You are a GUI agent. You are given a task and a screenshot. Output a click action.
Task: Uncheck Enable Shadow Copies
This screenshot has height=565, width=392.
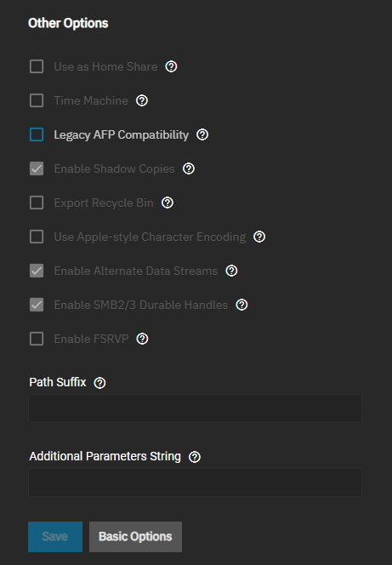pos(37,168)
